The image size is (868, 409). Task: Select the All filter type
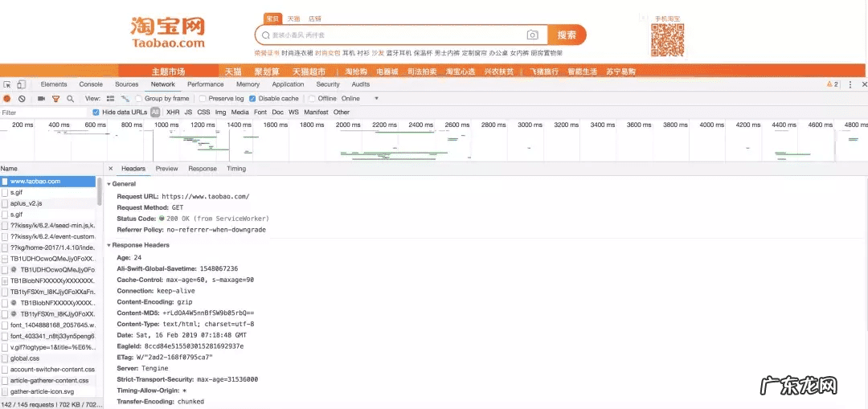pos(156,112)
